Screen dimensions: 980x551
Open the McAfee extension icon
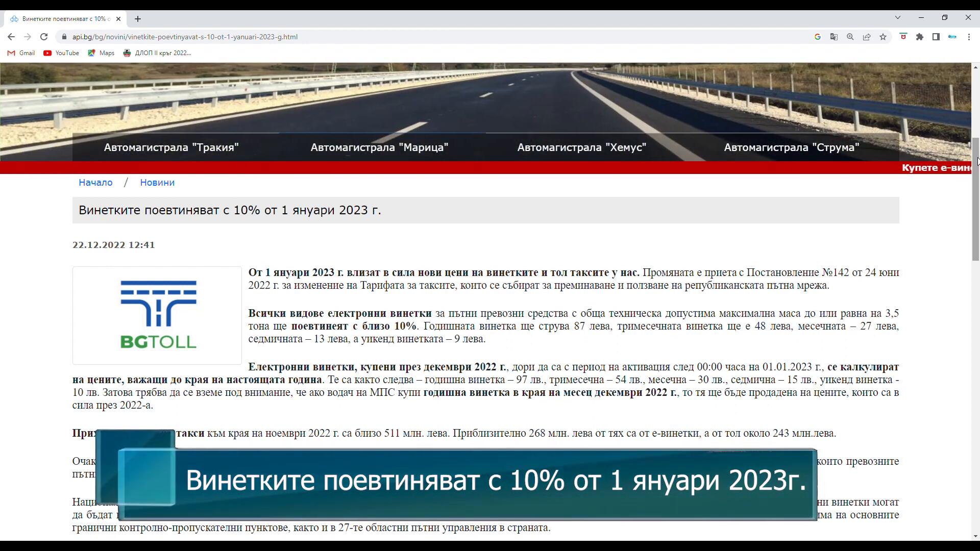903,37
